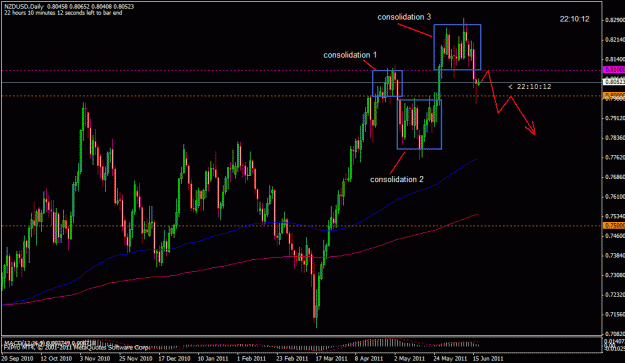The image size is (625, 363).
Task: Select the '< 22:10:12' timer label
Action: coord(530,86)
